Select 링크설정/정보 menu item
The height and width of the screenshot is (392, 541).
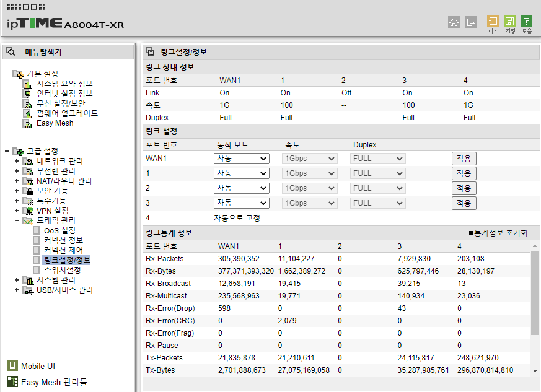[x=67, y=260]
